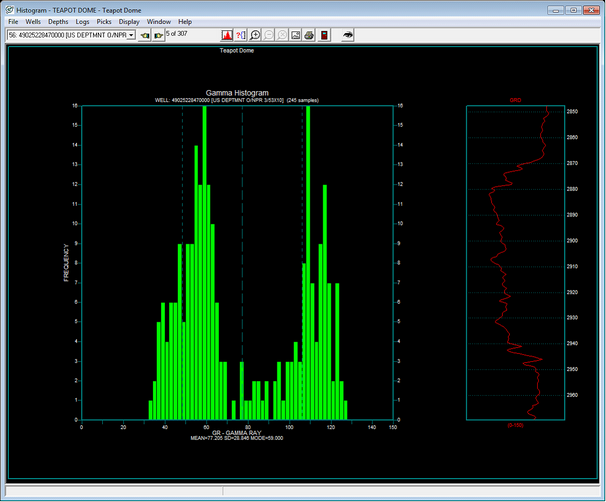Screen dimensions: 606x502
Task: Click the red histogram toolbar icon
Action: 227,35
